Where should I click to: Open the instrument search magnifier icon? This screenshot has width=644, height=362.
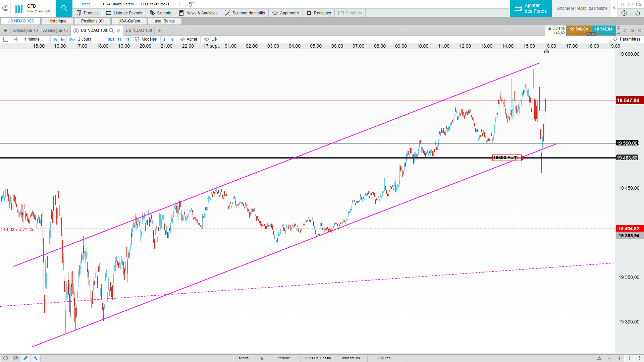tap(64, 8)
